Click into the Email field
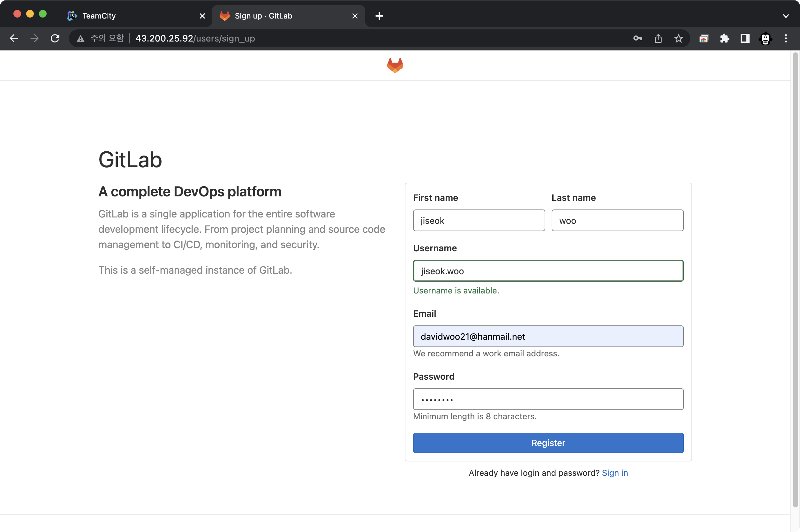 click(548, 336)
